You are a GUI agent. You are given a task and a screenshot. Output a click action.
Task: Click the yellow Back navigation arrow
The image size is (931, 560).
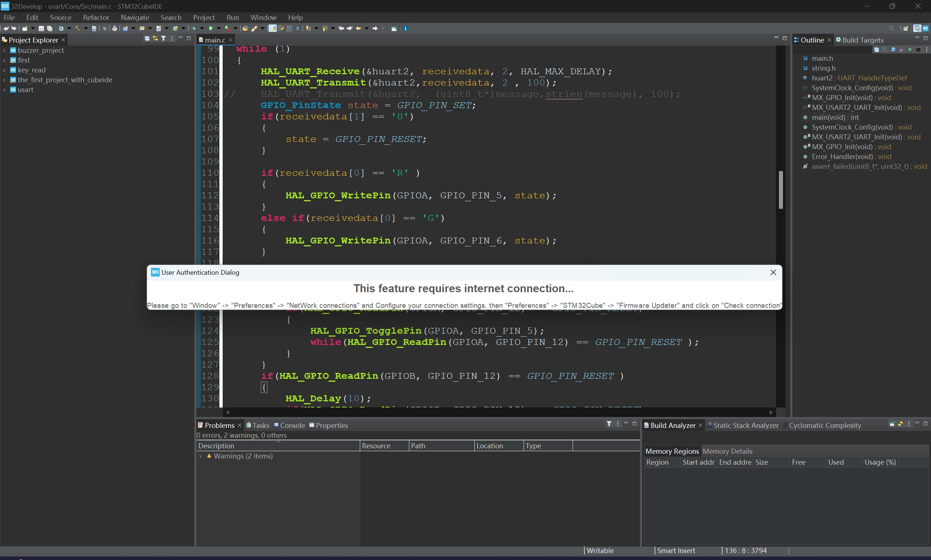tap(358, 28)
